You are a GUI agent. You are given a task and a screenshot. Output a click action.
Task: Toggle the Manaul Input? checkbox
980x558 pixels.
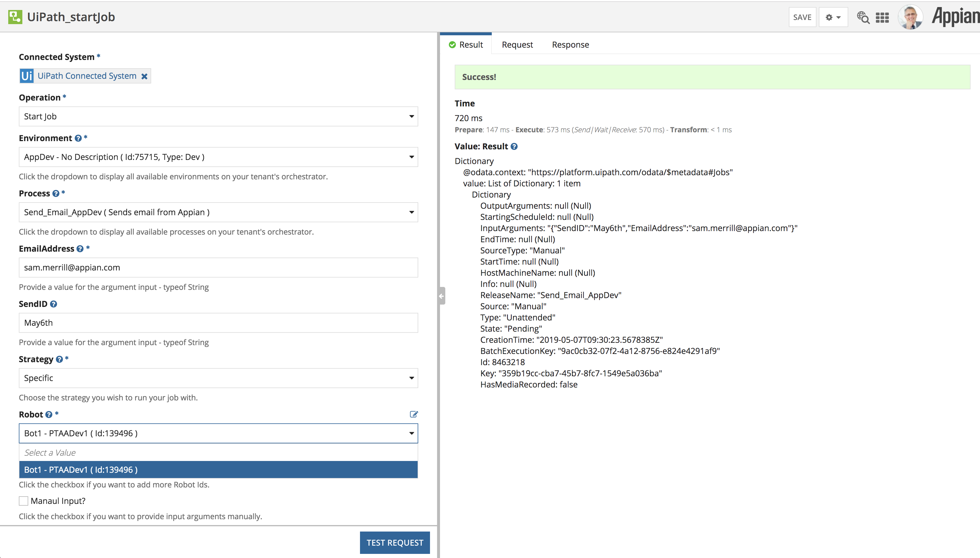pyautogui.click(x=24, y=501)
